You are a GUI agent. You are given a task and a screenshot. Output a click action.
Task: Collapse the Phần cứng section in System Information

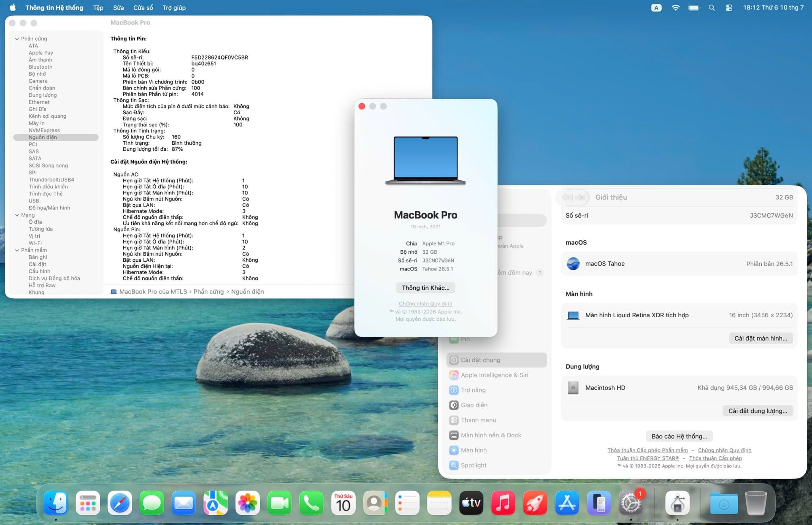[x=17, y=38]
